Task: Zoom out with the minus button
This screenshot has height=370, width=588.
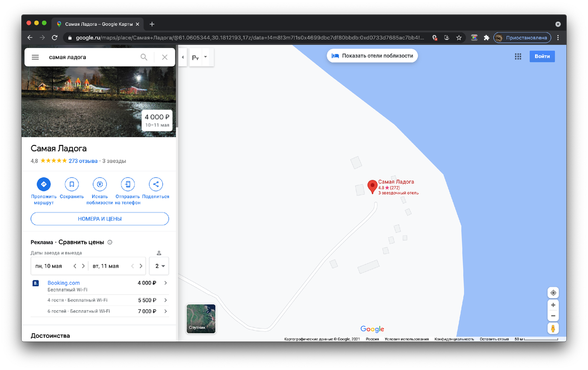Action: coord(553,316)
